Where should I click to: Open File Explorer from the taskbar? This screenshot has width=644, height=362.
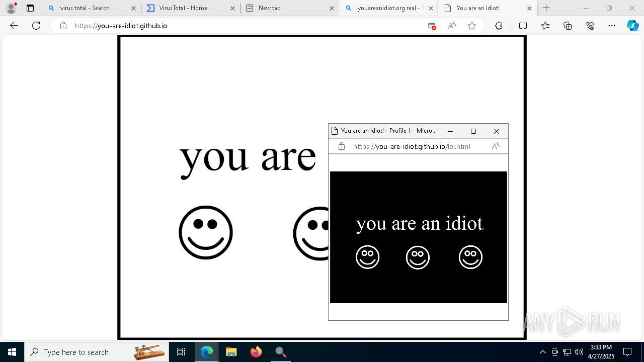pos(231,352)
